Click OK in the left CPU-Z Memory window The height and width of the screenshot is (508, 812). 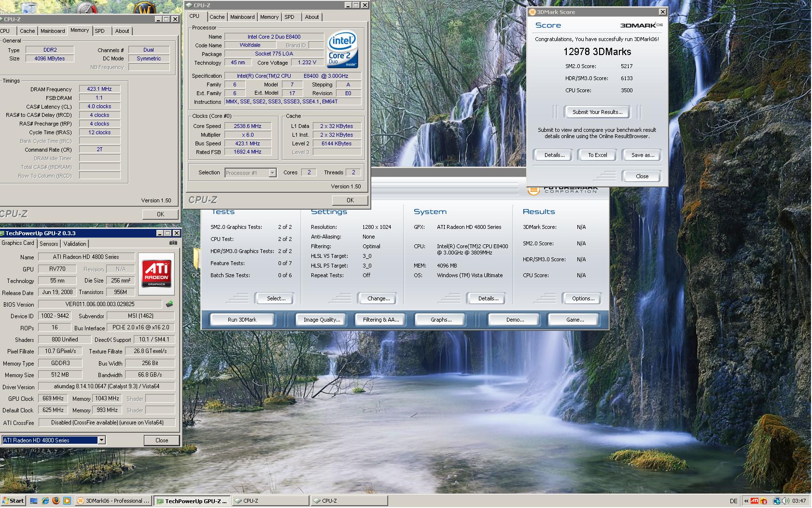tap(160, 214)
